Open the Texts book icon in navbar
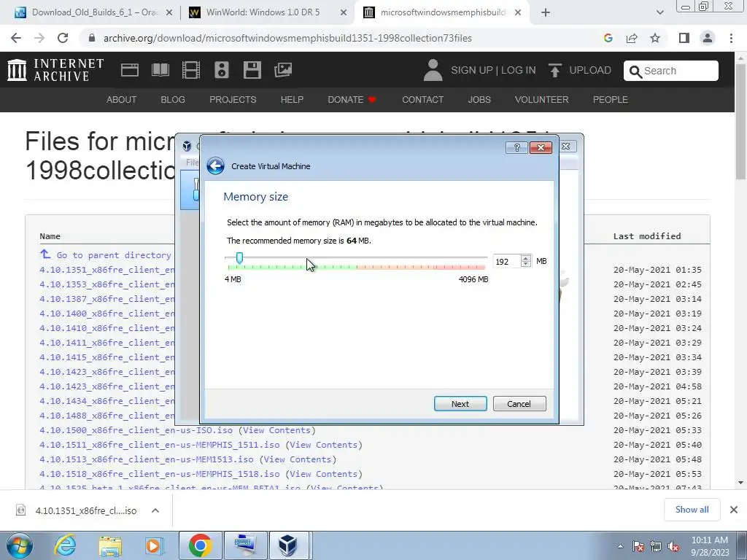The image size is (747, 560). pyautogui.click(x=160, y=70)
